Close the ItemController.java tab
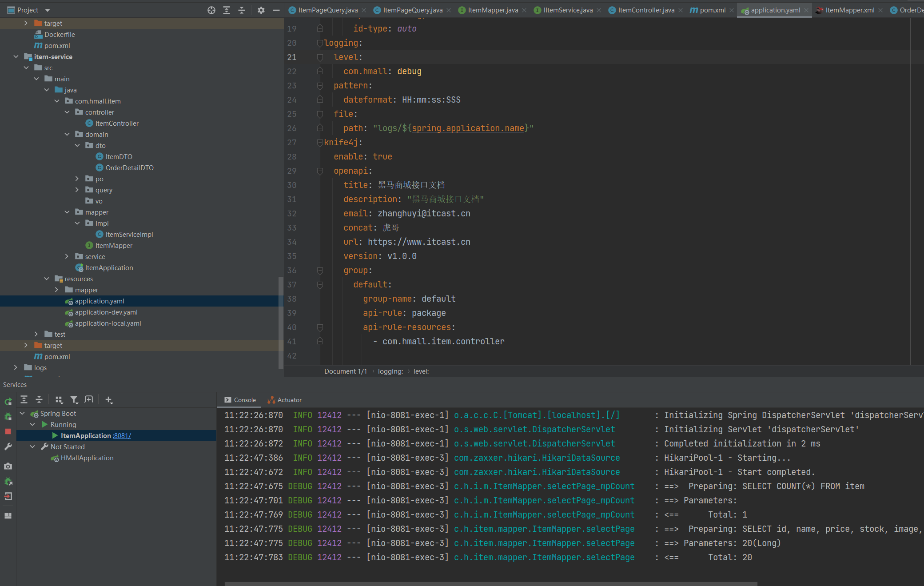 681,10
